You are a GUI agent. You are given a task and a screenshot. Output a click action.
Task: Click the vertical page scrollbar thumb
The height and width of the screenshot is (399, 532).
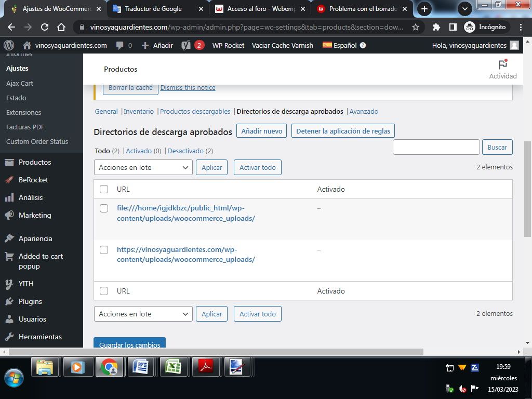pos(528,189)
